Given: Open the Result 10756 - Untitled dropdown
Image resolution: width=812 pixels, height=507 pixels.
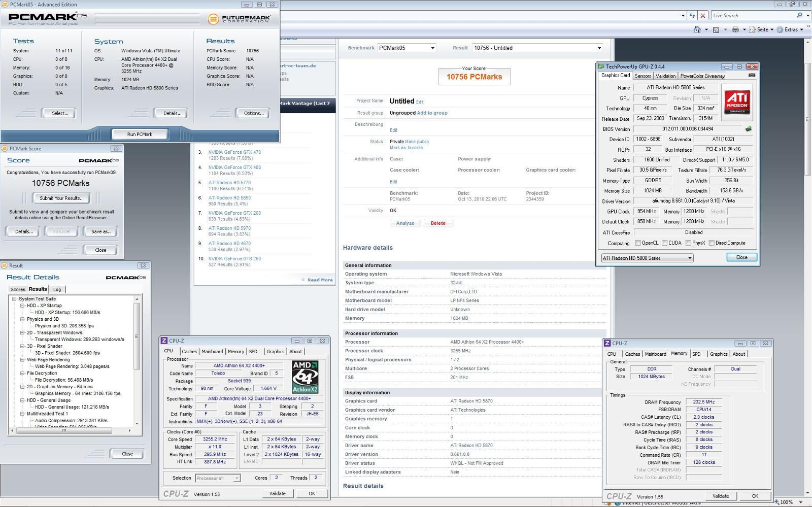Looking at the screenshot, I should [537, 48].
